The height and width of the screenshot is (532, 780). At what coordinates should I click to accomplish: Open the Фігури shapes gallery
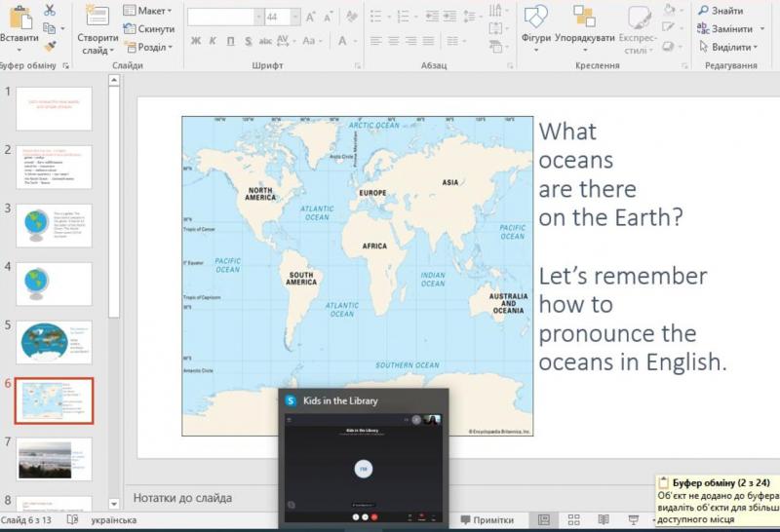535,27
